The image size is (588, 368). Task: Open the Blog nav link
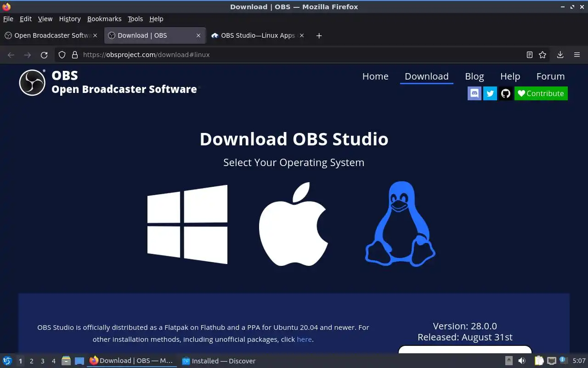tap(475, 76)
